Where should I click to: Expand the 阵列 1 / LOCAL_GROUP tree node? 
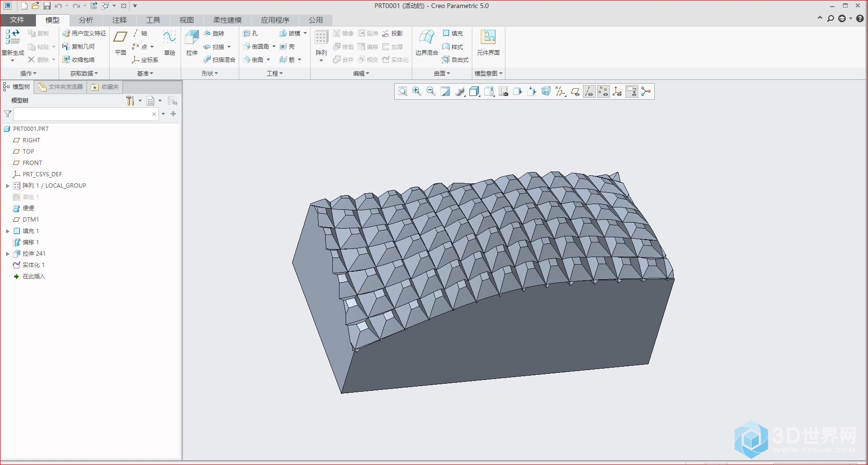coord(8,186)
